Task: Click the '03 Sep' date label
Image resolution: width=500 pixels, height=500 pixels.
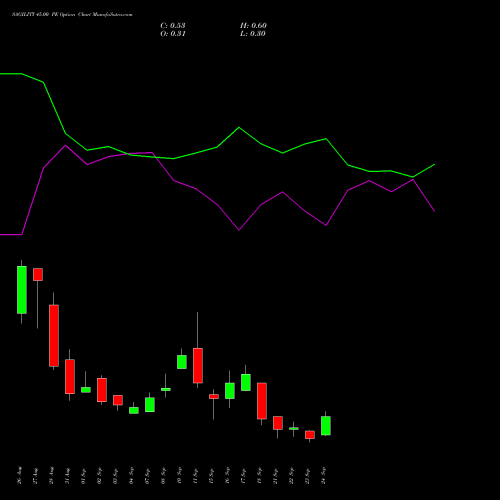Action: click(115, 475)
